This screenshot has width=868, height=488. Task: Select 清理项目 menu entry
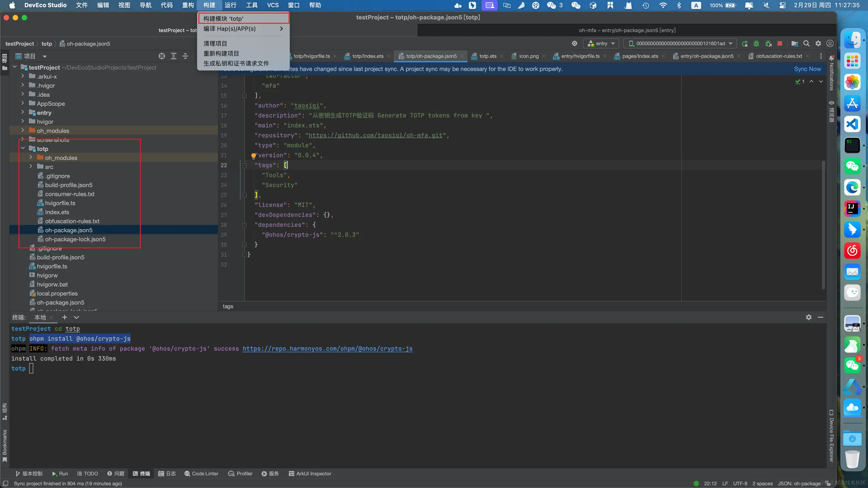click(x=243, y=43)
